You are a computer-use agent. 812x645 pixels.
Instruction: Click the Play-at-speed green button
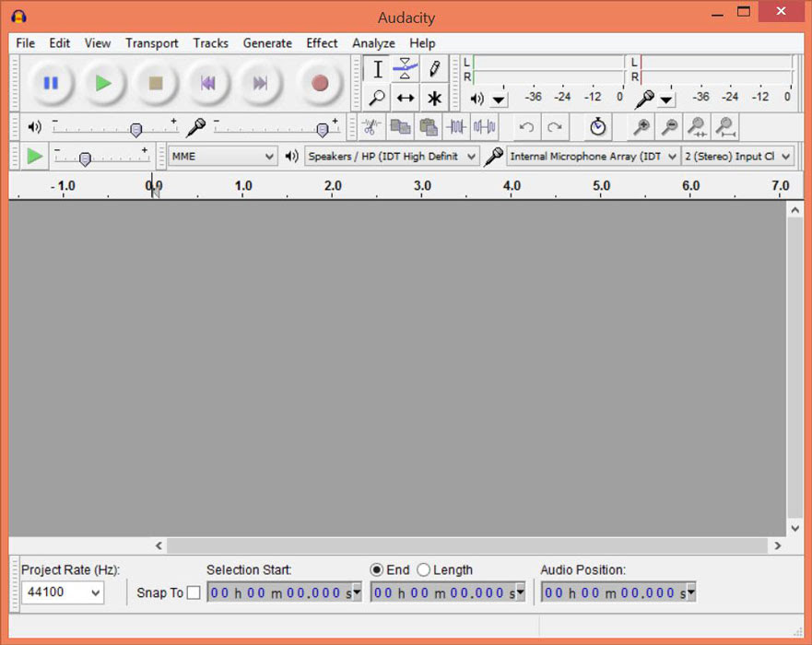click(34, 156)
